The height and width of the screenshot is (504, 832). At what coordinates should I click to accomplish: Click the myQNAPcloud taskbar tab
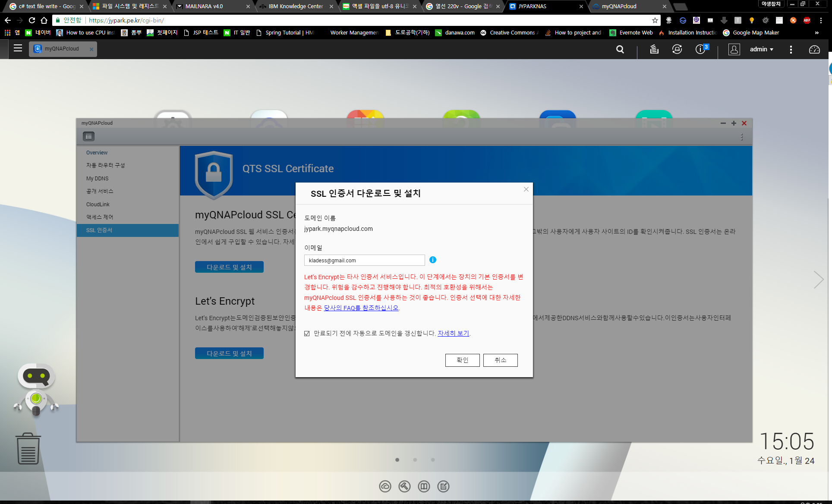(63, 49)
